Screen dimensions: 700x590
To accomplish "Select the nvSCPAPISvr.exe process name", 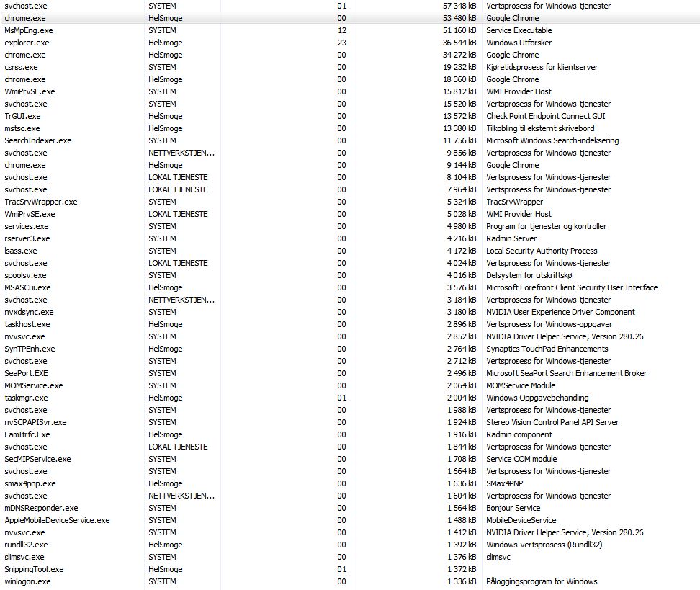I will [x=35, y=423].
